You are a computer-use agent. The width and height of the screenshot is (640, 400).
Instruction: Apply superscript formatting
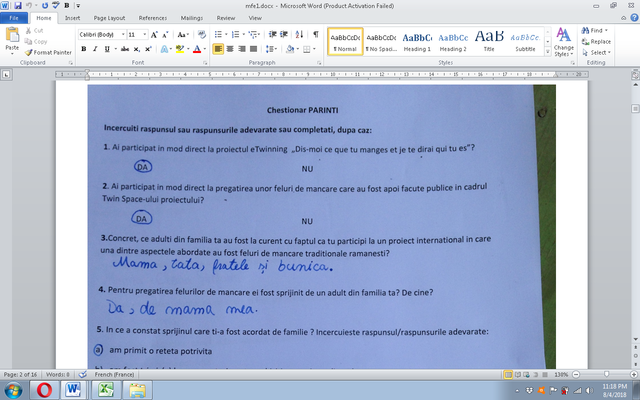point(148,49)
